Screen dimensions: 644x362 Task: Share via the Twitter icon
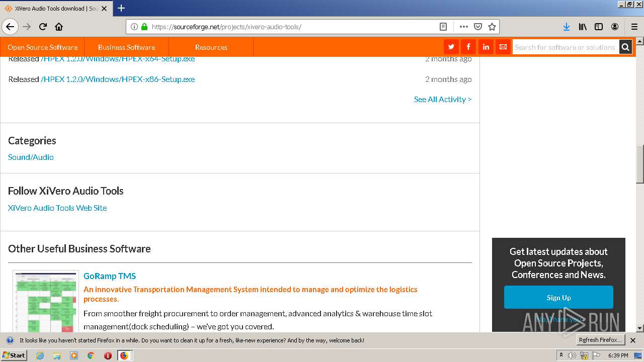coord(451,47)
